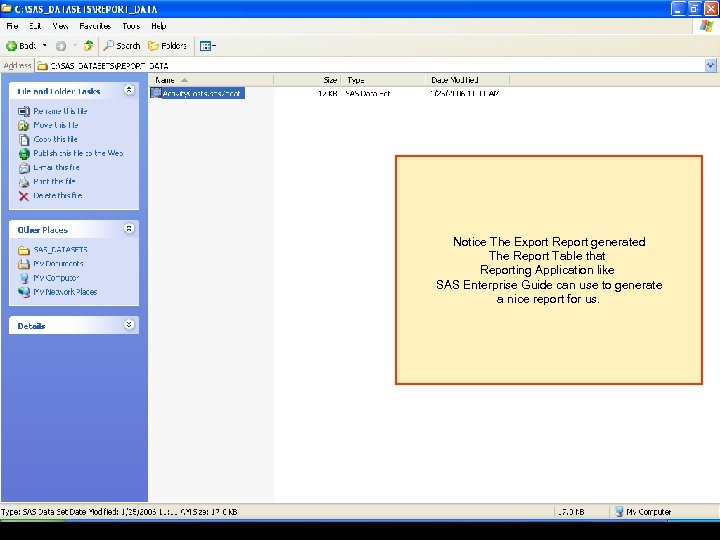Screen dimensions: 720x540
Task: Click E-mail this file link
Action: (56, 167)
